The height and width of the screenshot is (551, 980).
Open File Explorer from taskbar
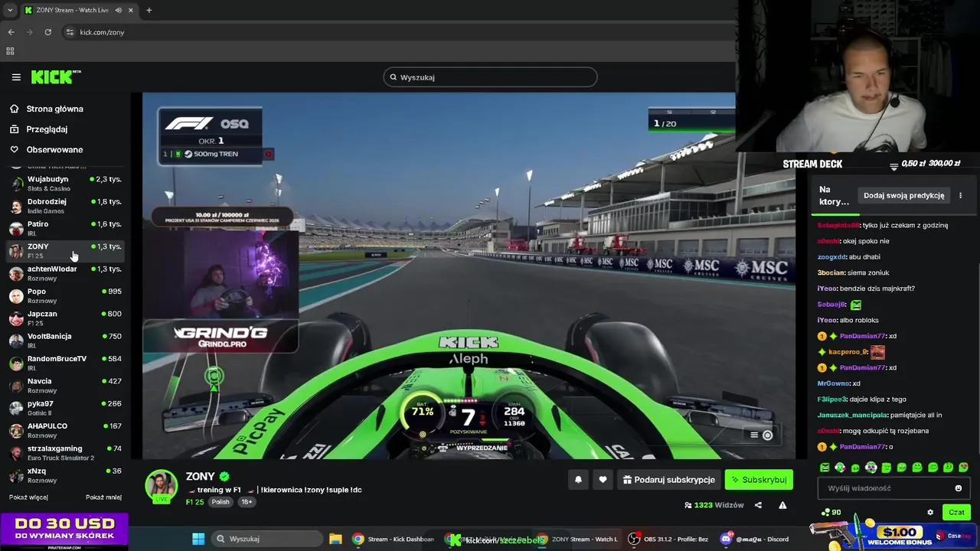[335, 539]
